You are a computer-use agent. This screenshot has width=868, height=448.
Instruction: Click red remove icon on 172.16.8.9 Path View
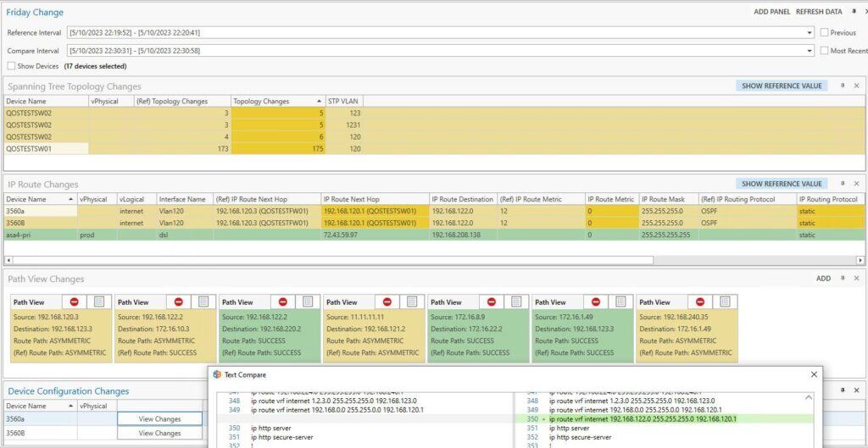click(492, 301)
